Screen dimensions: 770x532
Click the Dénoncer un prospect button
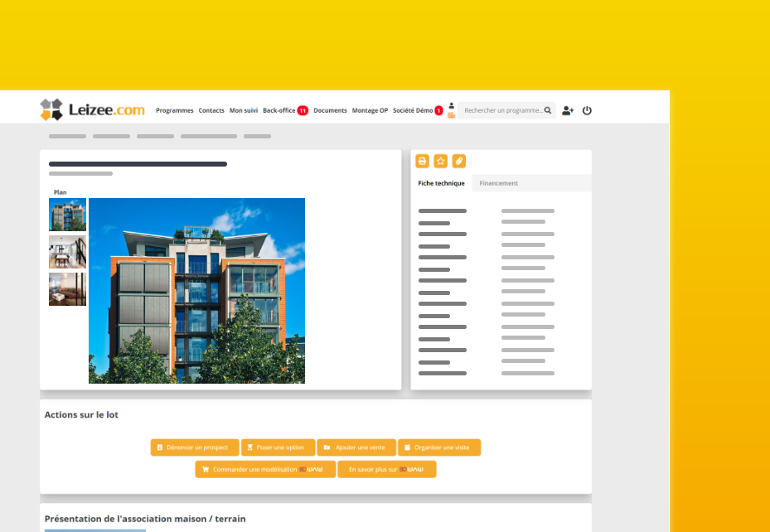point(194,447)
